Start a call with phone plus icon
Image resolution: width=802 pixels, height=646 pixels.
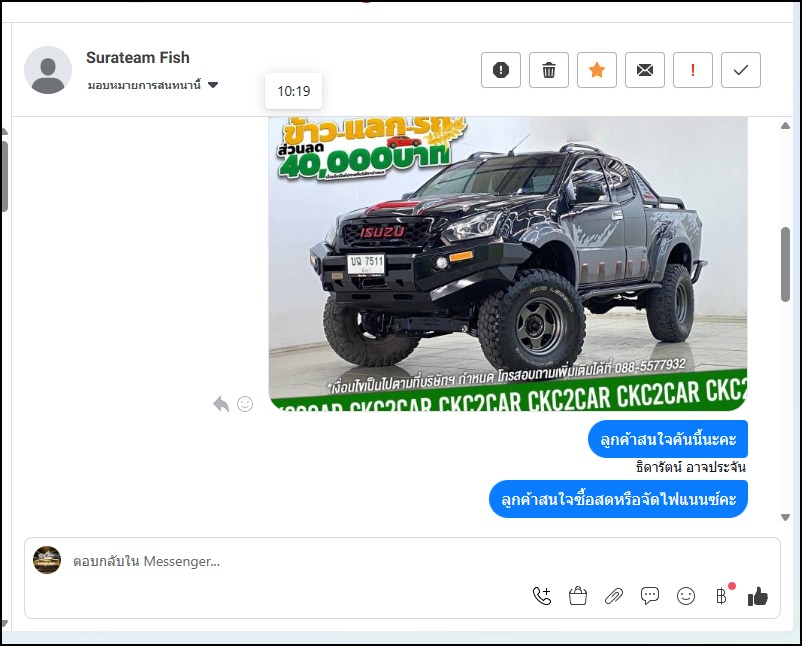click(x=542, y=596)
